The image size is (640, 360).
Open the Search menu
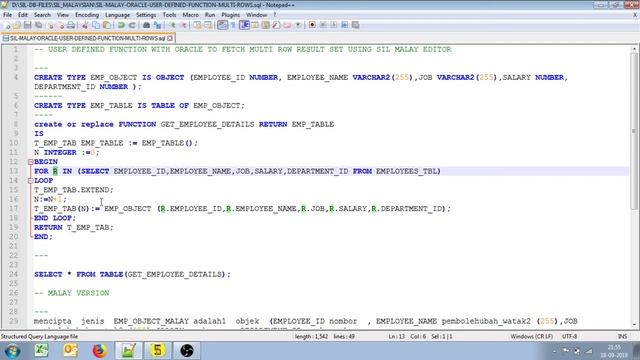[42, 15]
